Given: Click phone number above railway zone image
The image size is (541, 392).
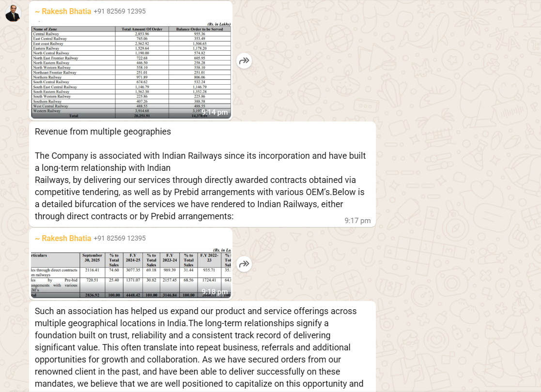Looking at the screenshot, I should pos(119,11).
